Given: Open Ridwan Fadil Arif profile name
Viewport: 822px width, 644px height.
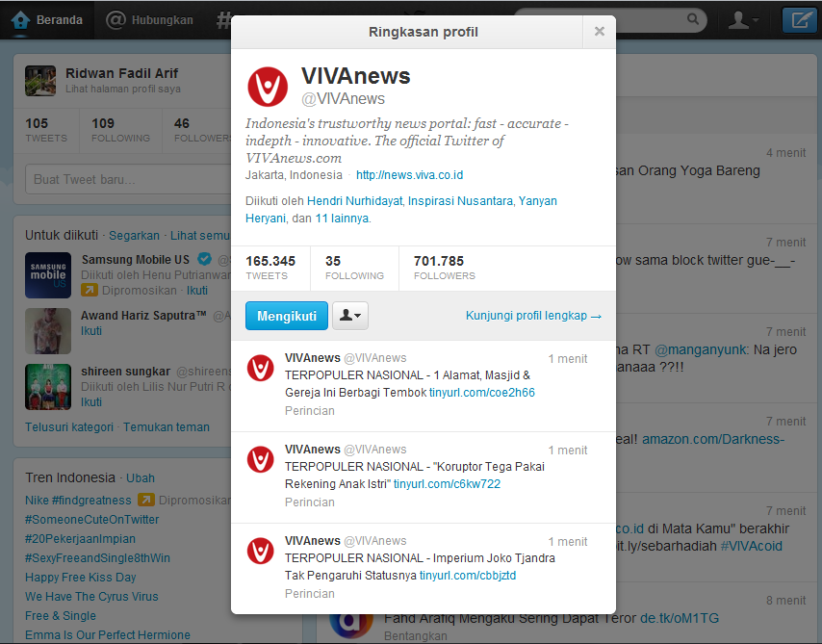Looking at the screenshot, I should pos(121,73).
